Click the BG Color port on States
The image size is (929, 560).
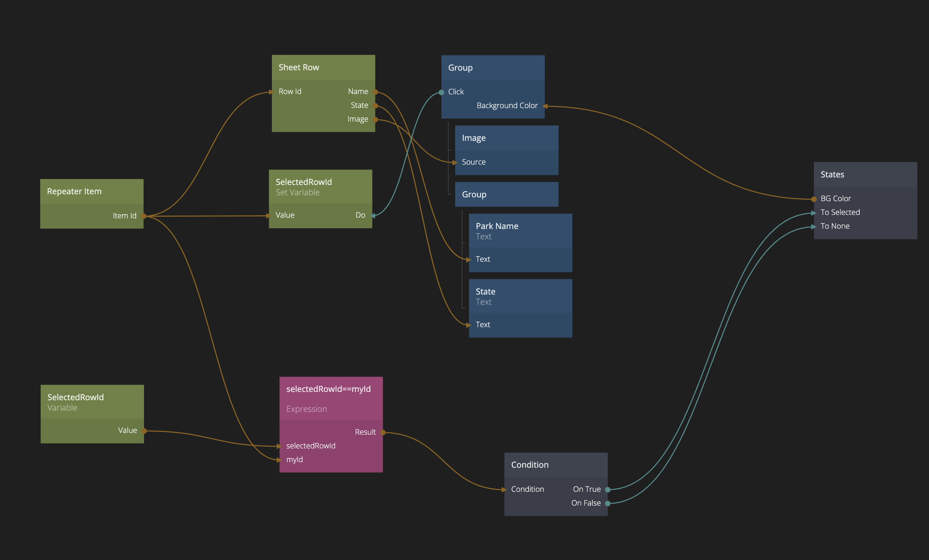(x=814, y=199)
